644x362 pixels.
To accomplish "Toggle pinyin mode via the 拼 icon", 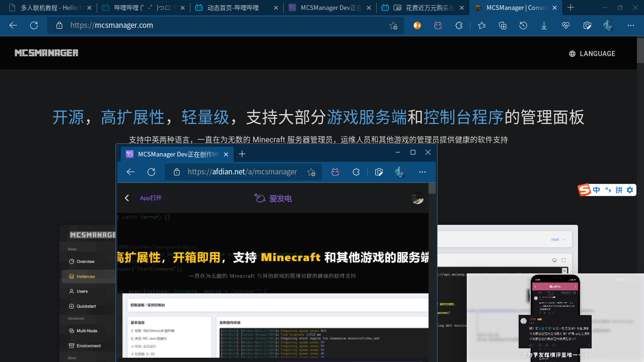I will [x=619, y=189].
